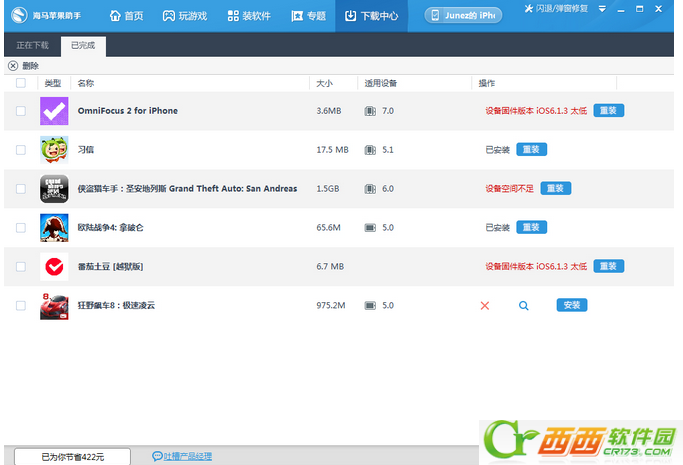The width and height of the screenshot is (683, 465).
Task: Check the 狂野飙车8 row checkbox
Action: coord(20,306)
